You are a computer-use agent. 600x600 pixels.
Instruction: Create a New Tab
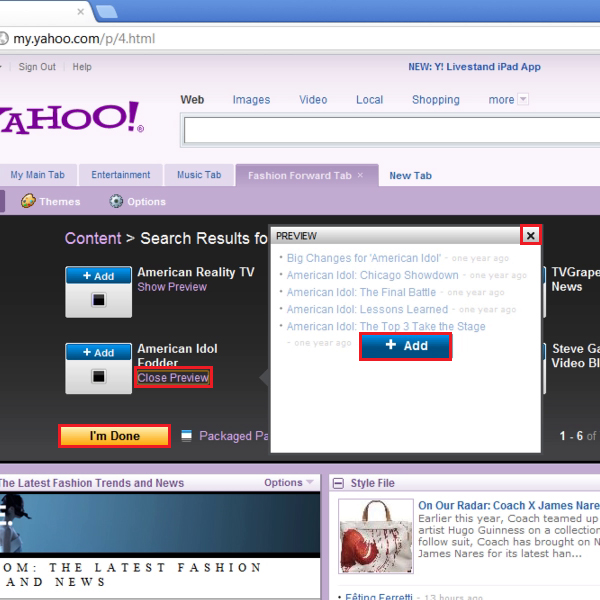(x=410, y=176)
